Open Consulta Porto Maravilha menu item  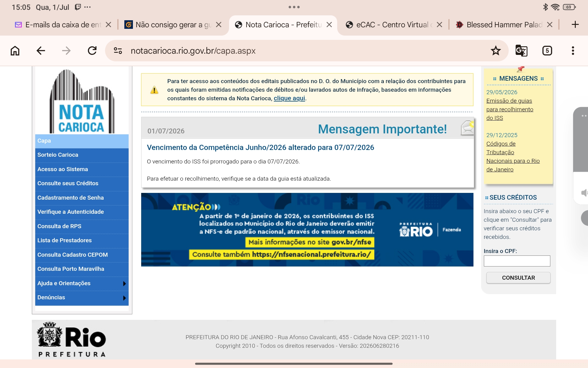click(x=82, y=269)
